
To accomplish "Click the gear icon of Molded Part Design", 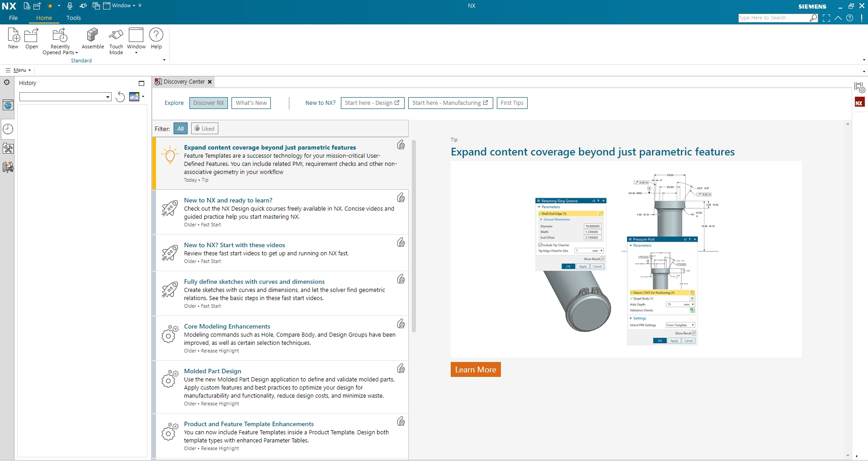I will coord(170,379).
